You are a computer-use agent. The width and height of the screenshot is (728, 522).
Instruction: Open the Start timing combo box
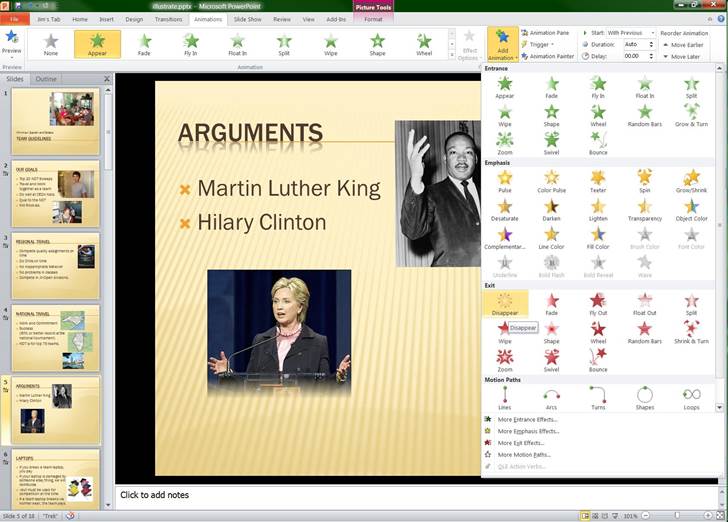point(630,33)
